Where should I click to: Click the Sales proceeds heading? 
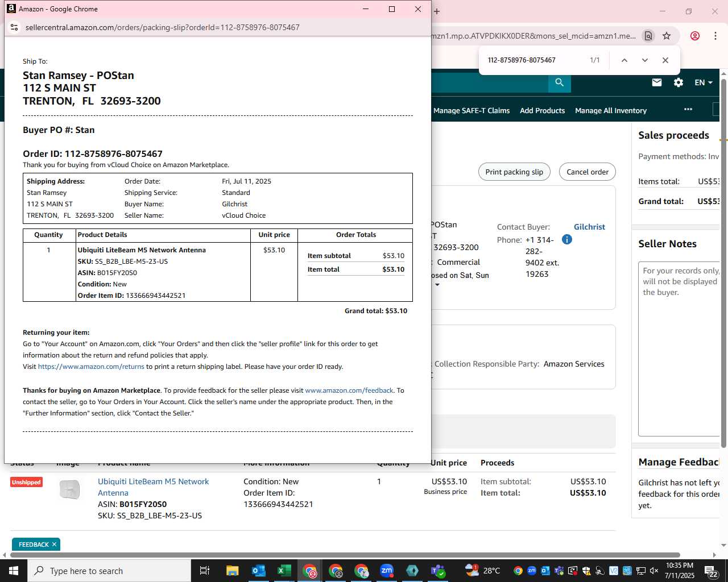tap(673, 135)
